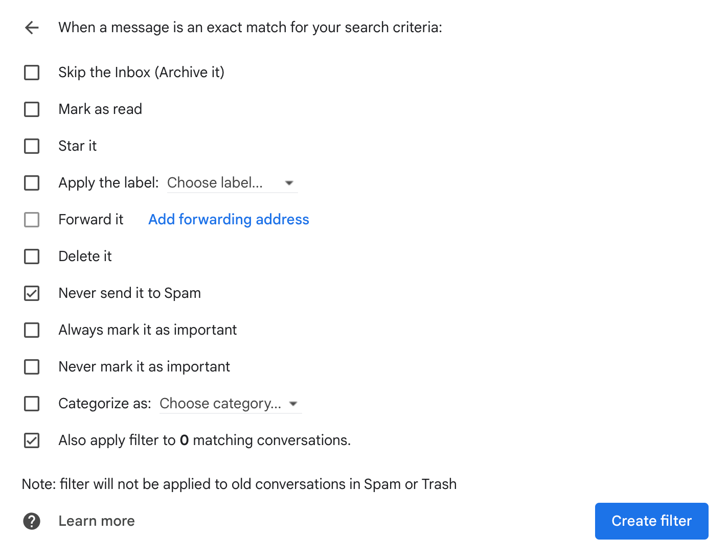Check the Delete it option
The height and width of the screenshot is (560, 728).
(32, 256)
